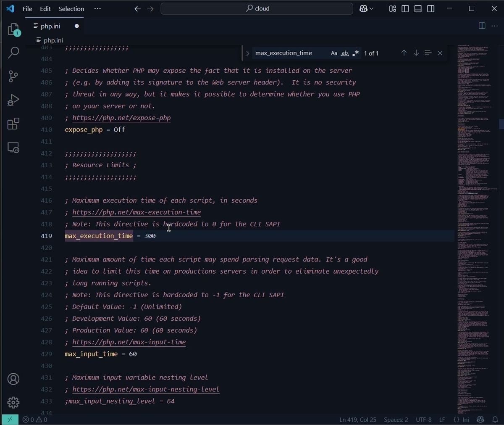Open the max-input-time documentation link
The width and height of the screenshot is (504, 425).
click(129, 342)
